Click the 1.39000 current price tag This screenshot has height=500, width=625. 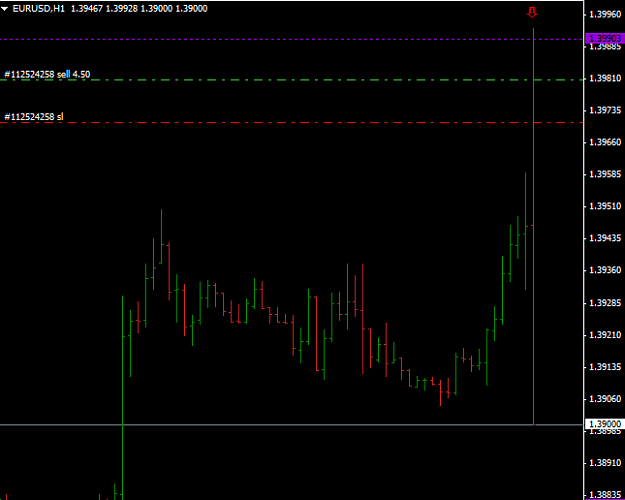[605, 423]
